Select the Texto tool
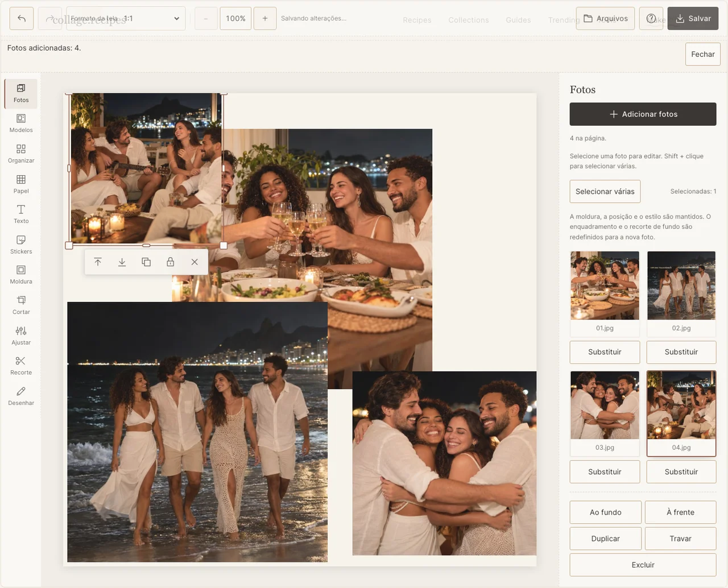728x588 pixels. pyautogui.click(x=21, y=214)
